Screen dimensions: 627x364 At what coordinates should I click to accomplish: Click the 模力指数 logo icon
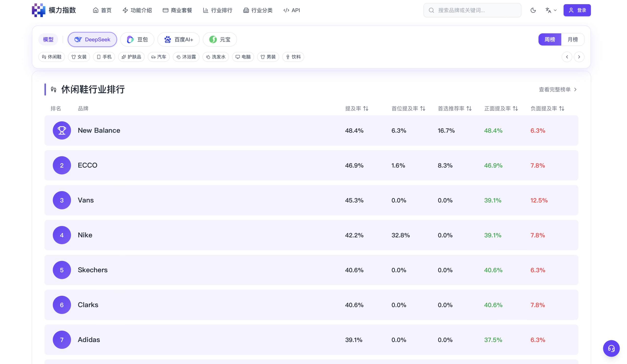[x=38, y=10]
